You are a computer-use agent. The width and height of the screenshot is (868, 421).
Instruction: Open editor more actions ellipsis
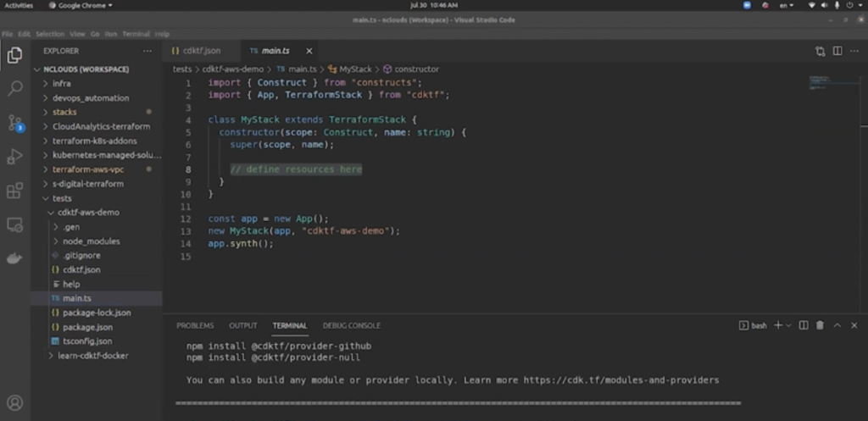coord(854,51)
